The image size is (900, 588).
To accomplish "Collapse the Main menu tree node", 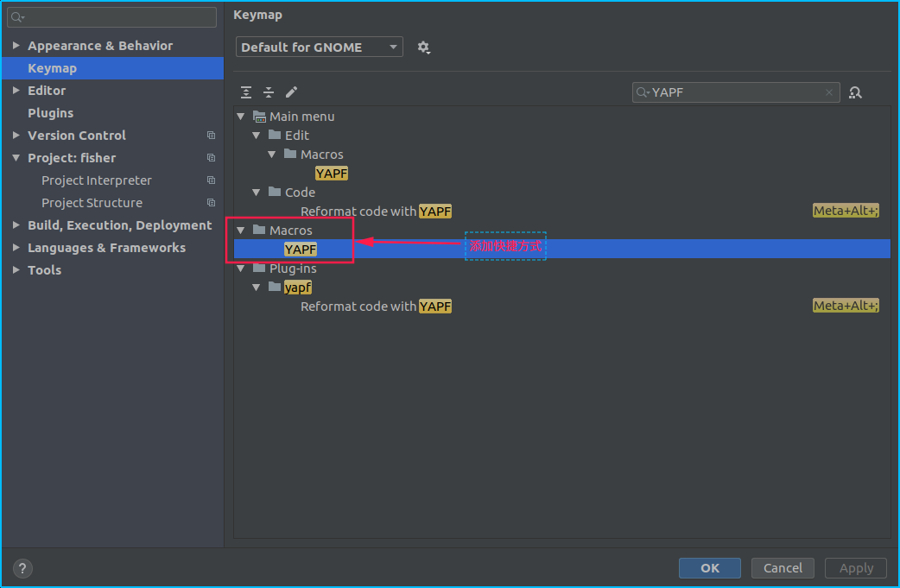I will pyautogui.click(x=240, y=117).
